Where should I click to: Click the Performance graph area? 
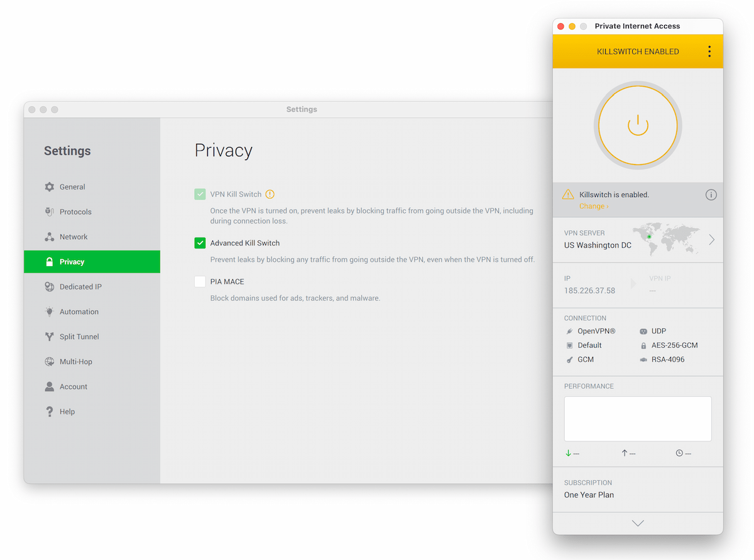(638, 419)
